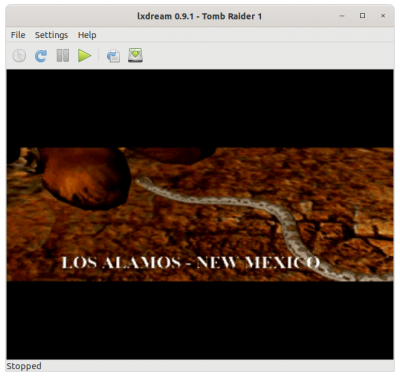The height and width of the screenshot is (377, 400).
Task: Click the Load state icon in toolbar
Action: pyautogui.click(x=113, y=55)
